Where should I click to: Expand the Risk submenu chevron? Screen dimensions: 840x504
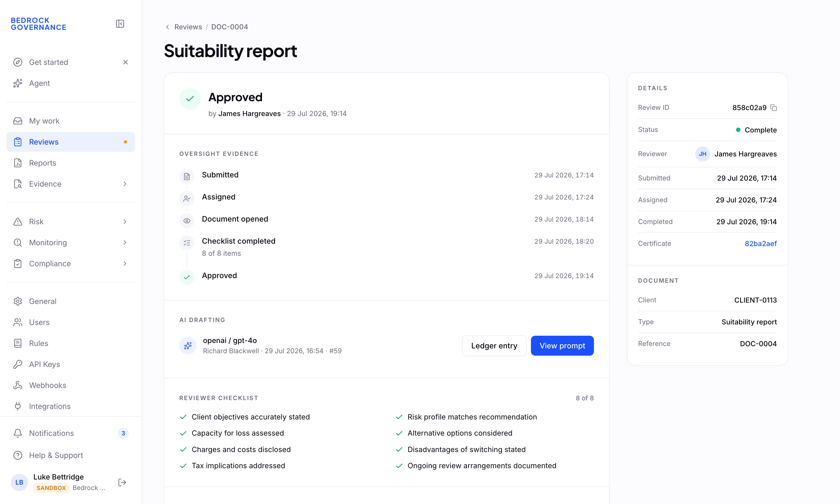[x=125, y=222]
